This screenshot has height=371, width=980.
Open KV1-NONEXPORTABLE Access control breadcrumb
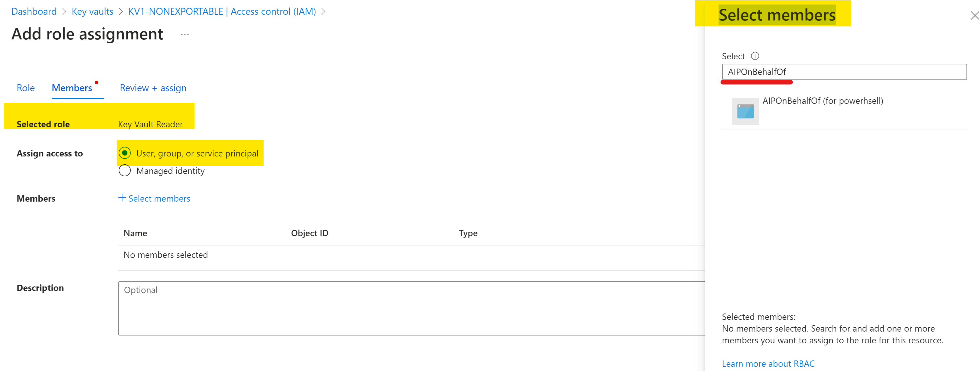(x=222, y=11)
